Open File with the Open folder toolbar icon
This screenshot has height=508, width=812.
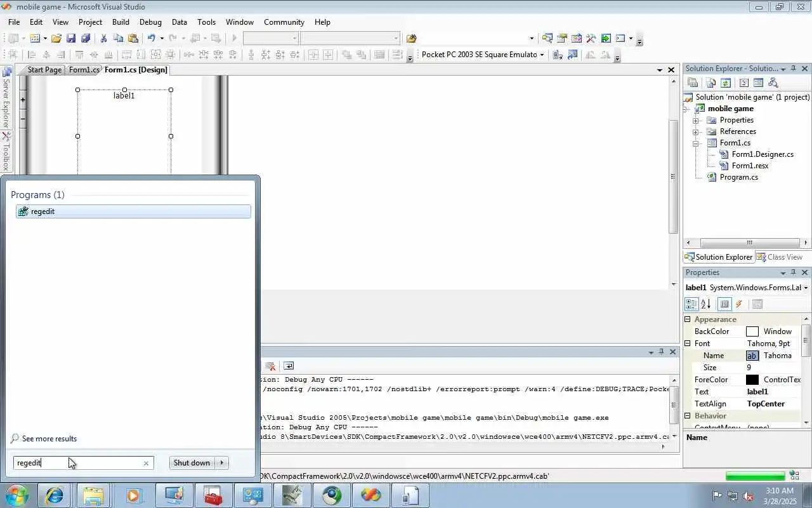pos(56,38)
